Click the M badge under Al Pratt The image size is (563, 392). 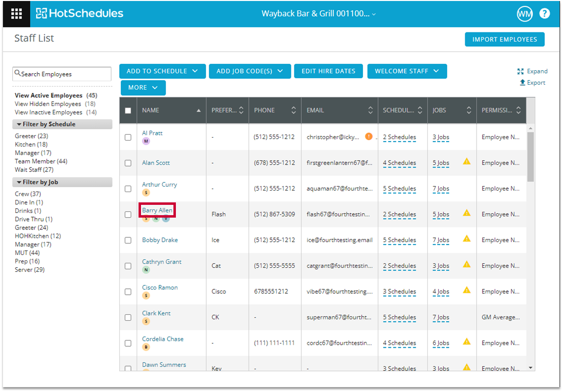146,141
